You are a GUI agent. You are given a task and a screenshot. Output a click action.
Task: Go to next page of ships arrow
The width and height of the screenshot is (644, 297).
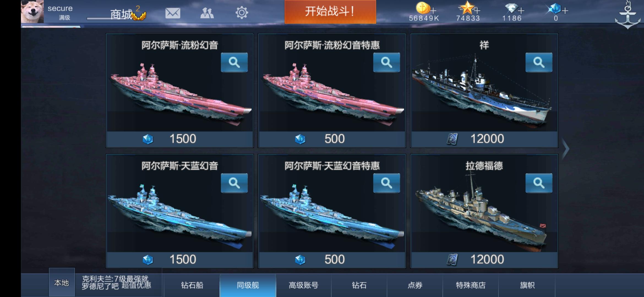[565, 149]
